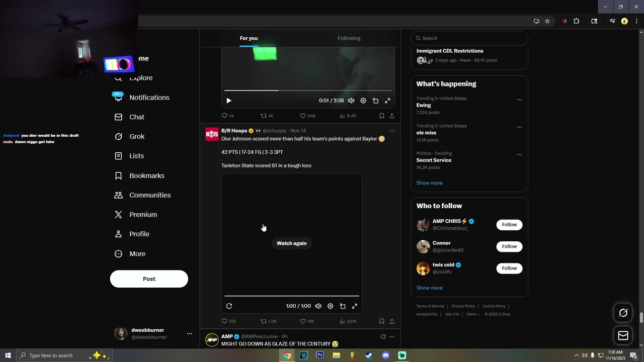Viewport: 644px width, 362px height.
Task: Follow twis cold
Action: click(x=509, y=268)
